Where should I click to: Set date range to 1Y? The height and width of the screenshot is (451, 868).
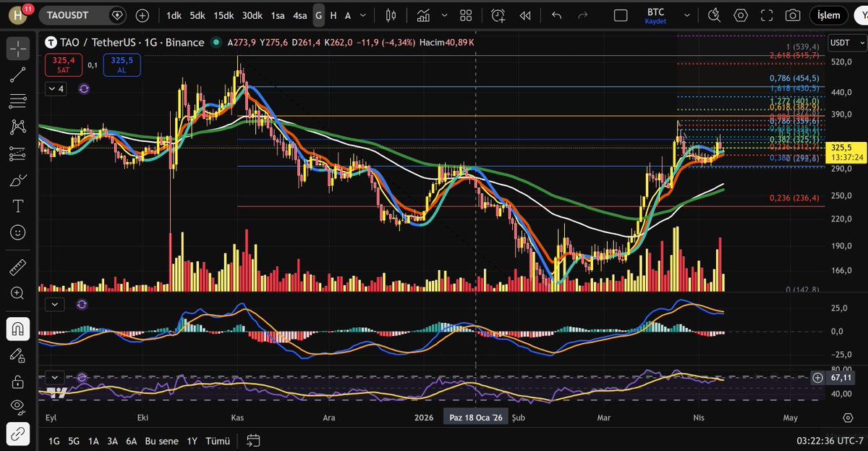pos(192,440)
